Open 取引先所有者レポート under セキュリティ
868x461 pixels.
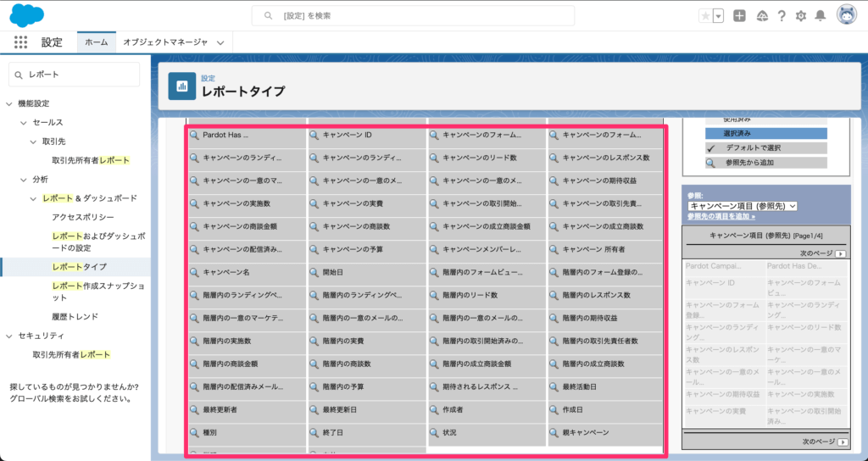point(71,355)
